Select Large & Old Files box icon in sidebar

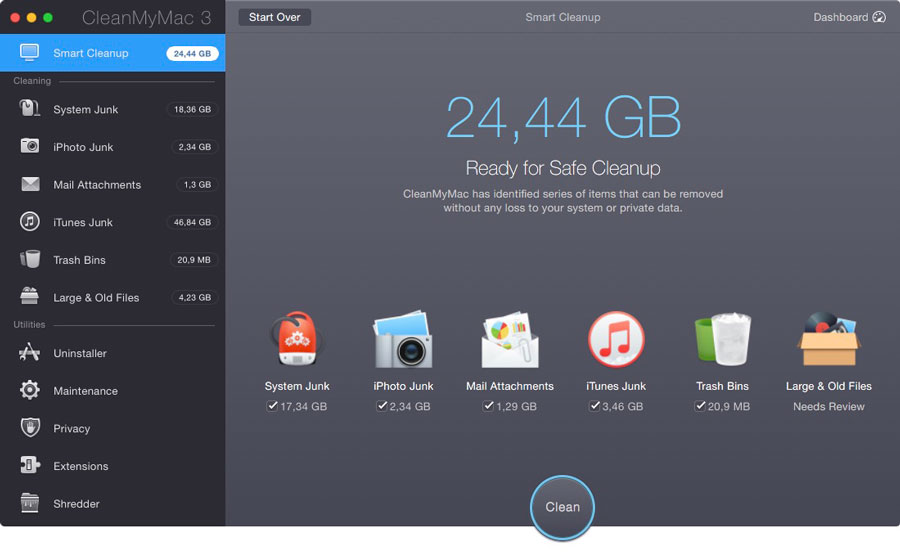(29, 296)
